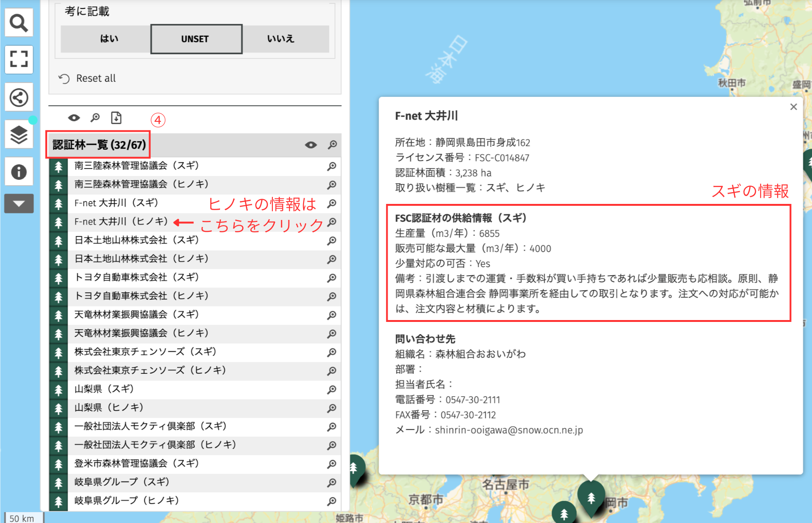The width and height of the screenshot is (812, 523).
Task: Expand the dark dropdown arrow in sidebar
Action: 19,204
